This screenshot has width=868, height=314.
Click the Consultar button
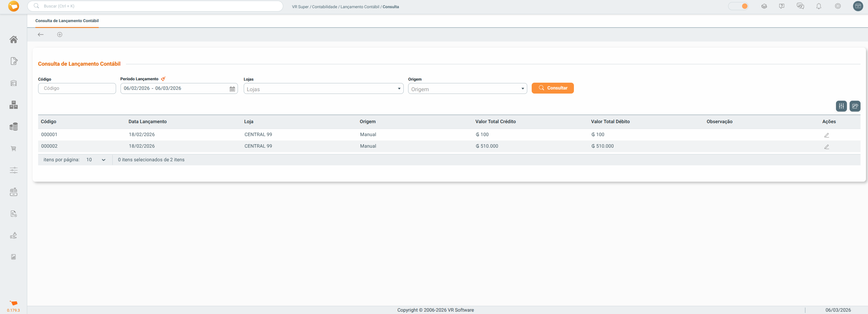[x=552, y=88]
